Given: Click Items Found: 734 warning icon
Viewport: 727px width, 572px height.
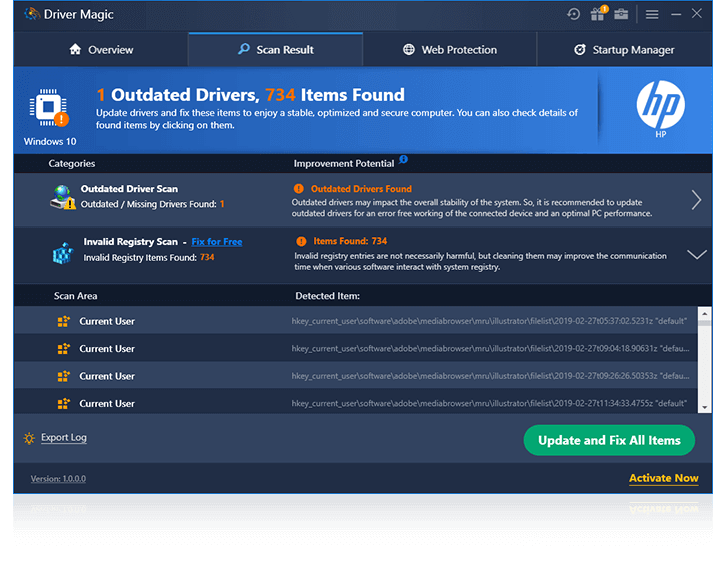Looking at the screenshot, I should (x=301, y=241).
